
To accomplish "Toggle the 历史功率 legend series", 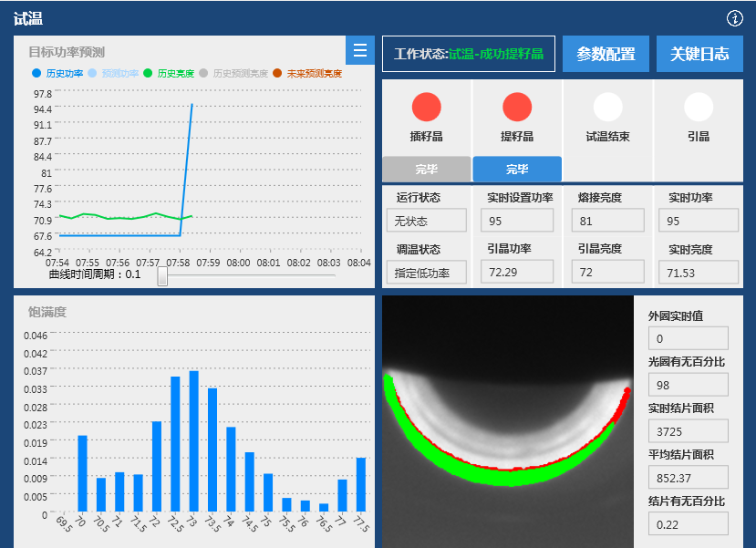I will coord(58,74).
